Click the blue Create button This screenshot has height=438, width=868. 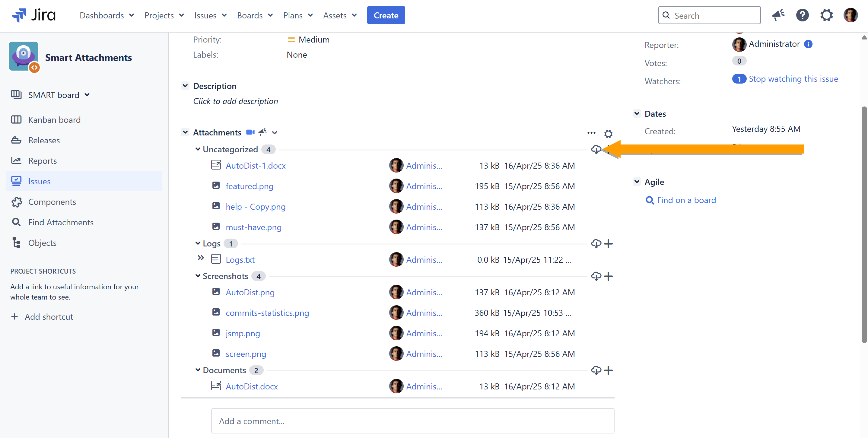pyautogui.click(x=386, y=15)
